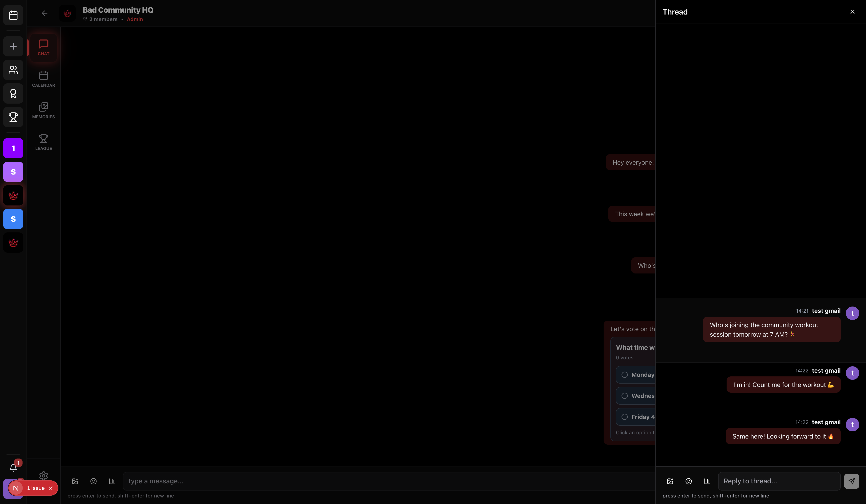Open the emoji picker in the composer
Viewport: 866px width, 504px height.
coord(93,481)
